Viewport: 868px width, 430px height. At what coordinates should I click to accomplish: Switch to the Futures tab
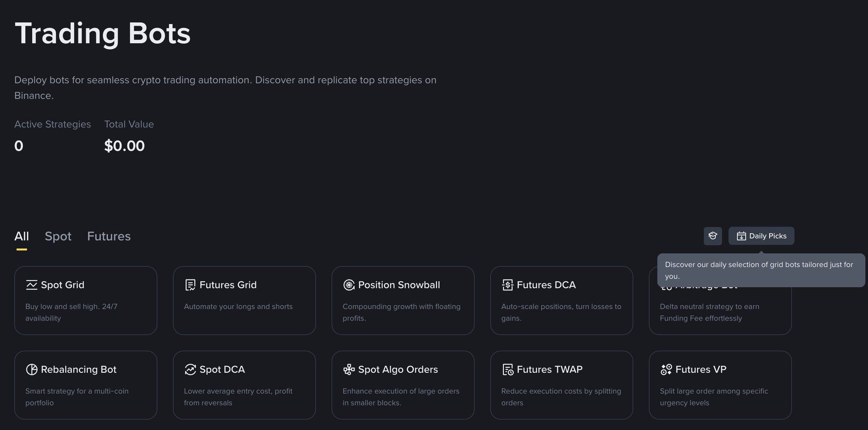click(x=109, y=236)
